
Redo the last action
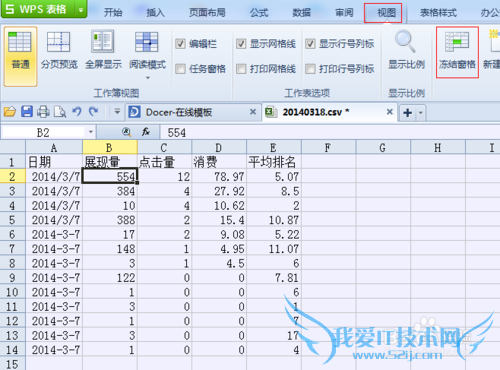[x=93, y=112]
